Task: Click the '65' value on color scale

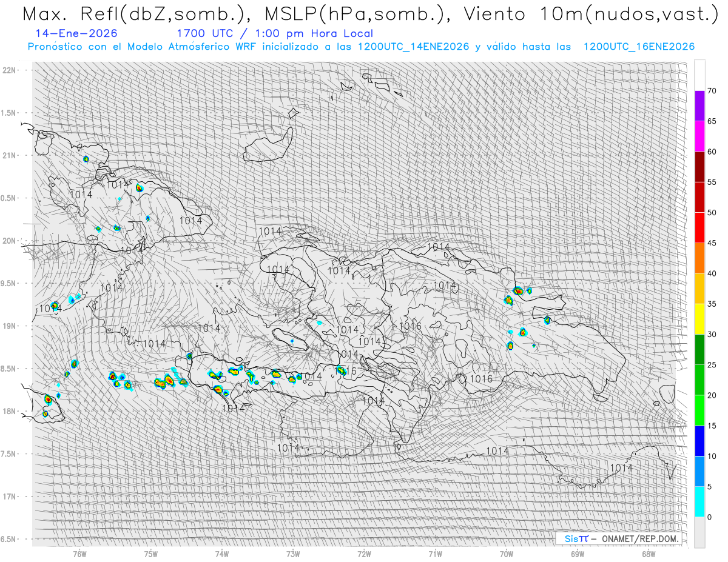Action: tap(712, 121)
